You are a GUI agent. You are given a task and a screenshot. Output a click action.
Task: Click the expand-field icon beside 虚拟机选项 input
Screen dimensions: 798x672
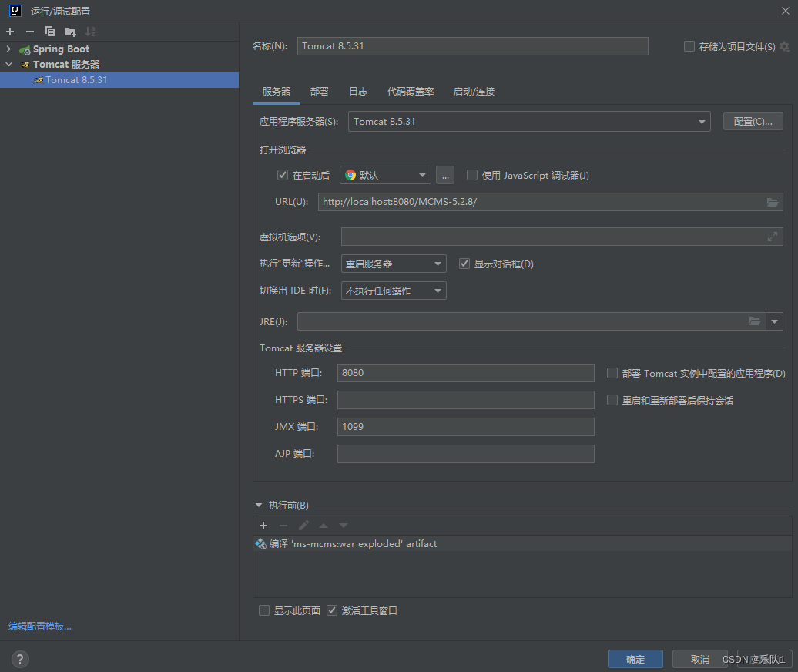773,237
